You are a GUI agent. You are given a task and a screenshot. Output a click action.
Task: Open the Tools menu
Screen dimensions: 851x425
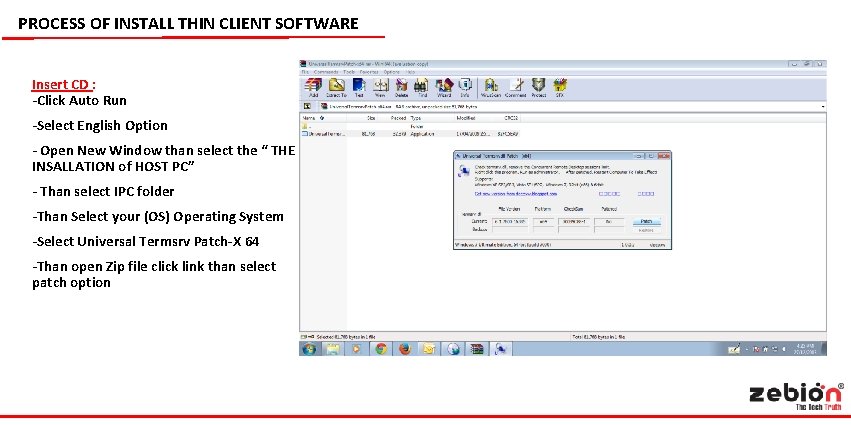coord(348,72)
